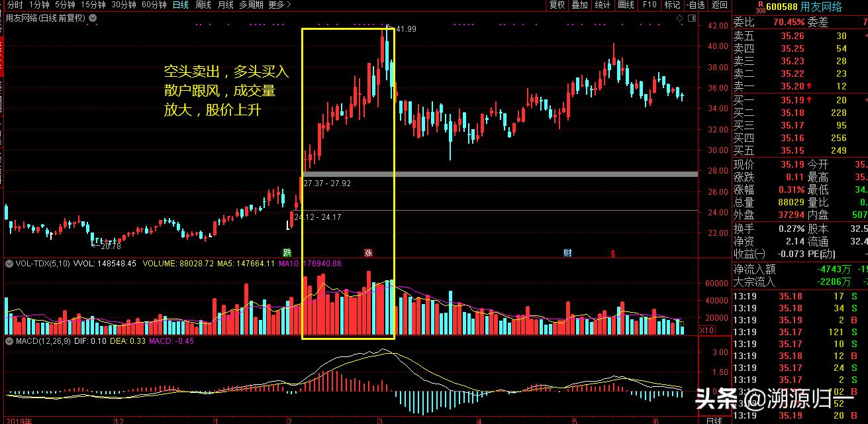
Task: Click the 卖二 ask row price 35.22
Action: click(x=793, y=74)
